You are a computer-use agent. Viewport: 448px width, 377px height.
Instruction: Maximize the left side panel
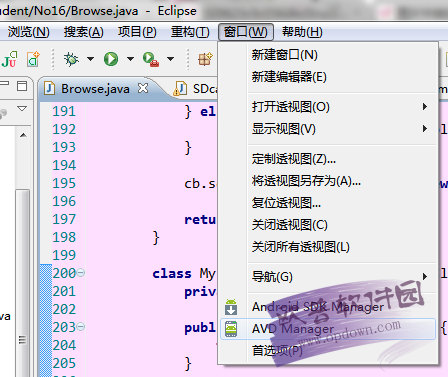pos(22,86)
